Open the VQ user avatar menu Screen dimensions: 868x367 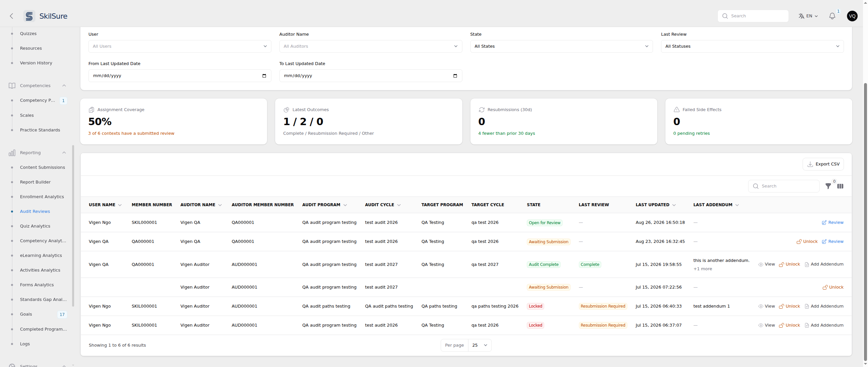coord(852,16)
